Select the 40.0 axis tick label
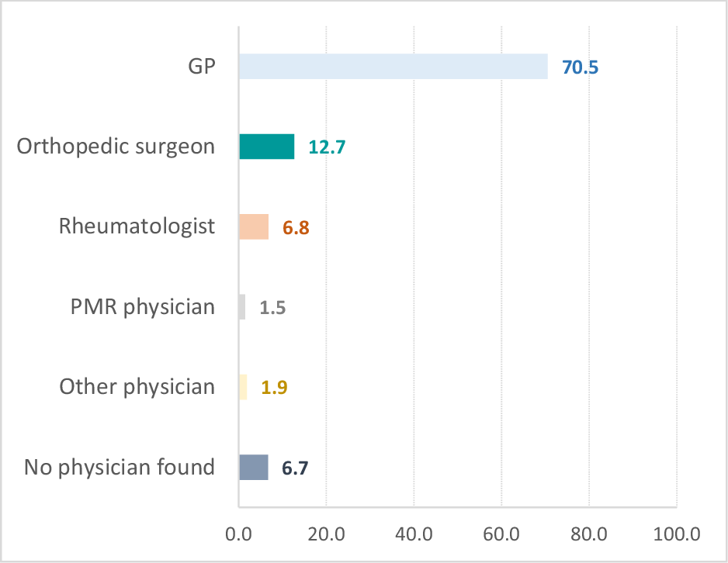728x563 pixels. tap(414, 534)
